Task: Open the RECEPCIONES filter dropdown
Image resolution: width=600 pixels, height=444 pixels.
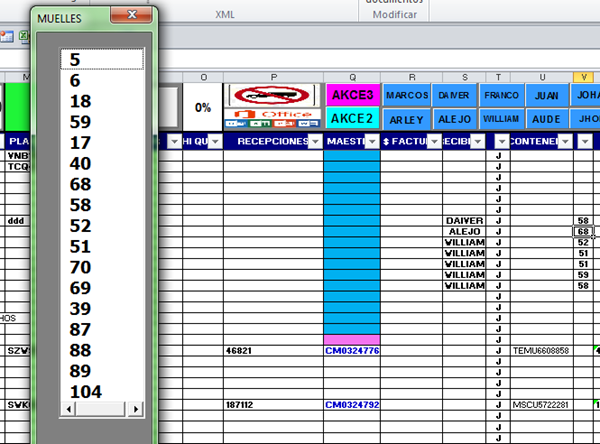Action: coord(315,142)
